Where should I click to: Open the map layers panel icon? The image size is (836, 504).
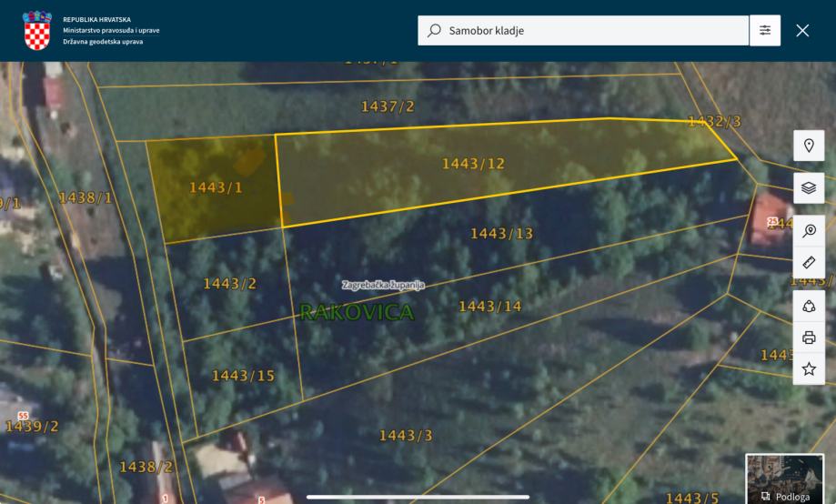tap(809, 188)
